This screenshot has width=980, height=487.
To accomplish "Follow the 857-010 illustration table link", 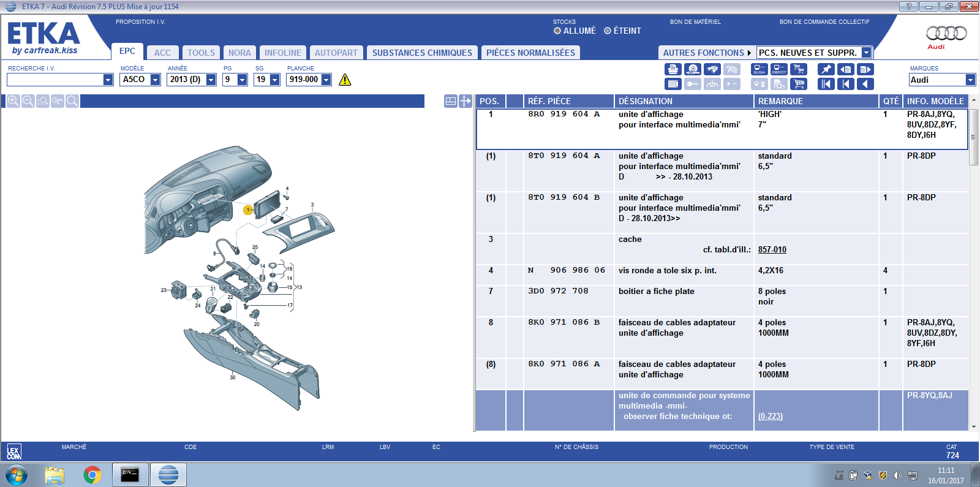I will click(x=772, y=249).
